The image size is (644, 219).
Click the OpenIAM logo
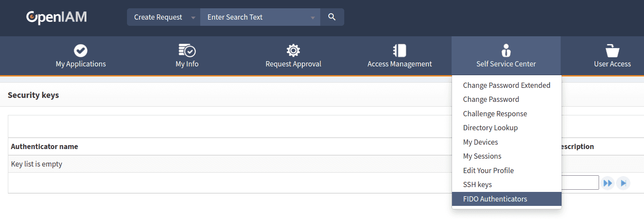click(x=56, y=17)
